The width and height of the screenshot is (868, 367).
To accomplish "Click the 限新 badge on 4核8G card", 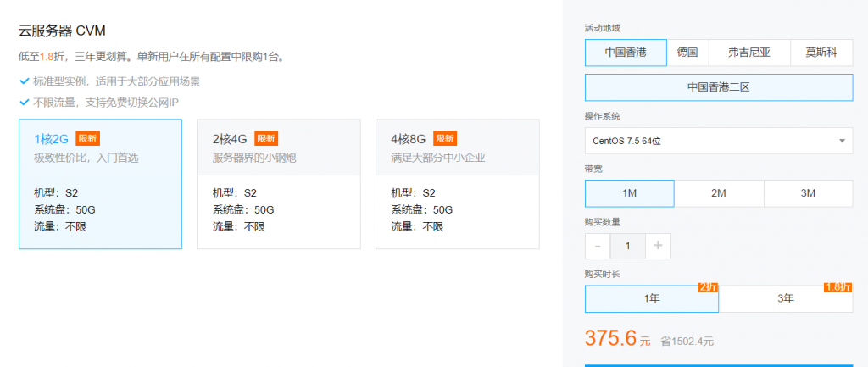I will (x=445, y=138).
